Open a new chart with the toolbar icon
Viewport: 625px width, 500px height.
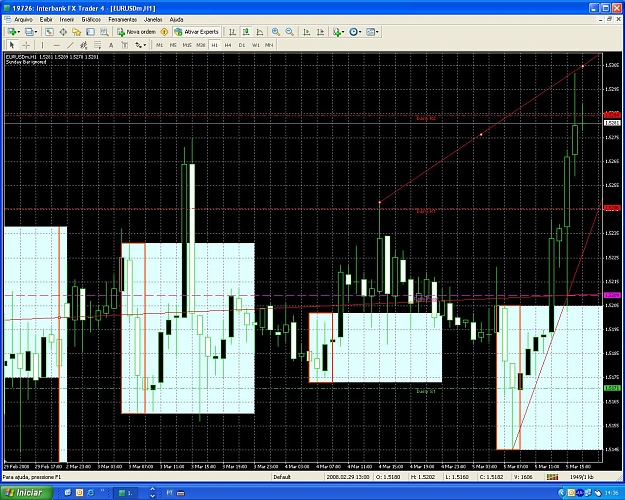pyautogui.click(x=11, y=32)
